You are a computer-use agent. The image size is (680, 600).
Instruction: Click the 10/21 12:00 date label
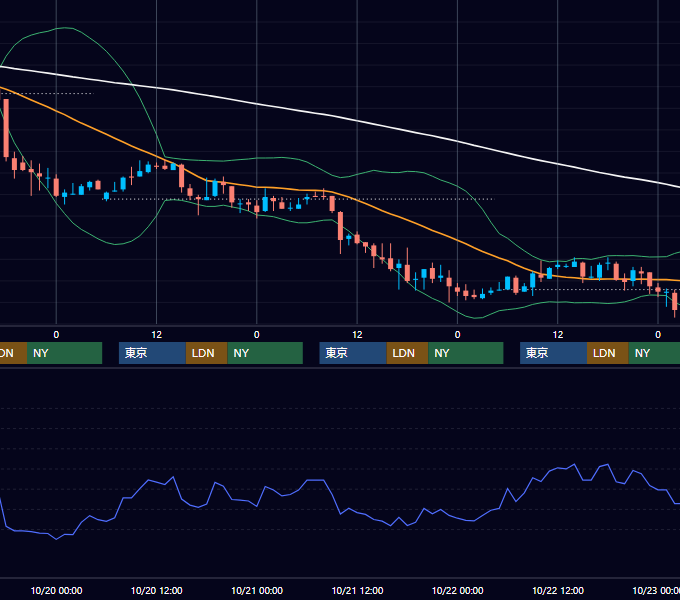[x=357, y=590]
